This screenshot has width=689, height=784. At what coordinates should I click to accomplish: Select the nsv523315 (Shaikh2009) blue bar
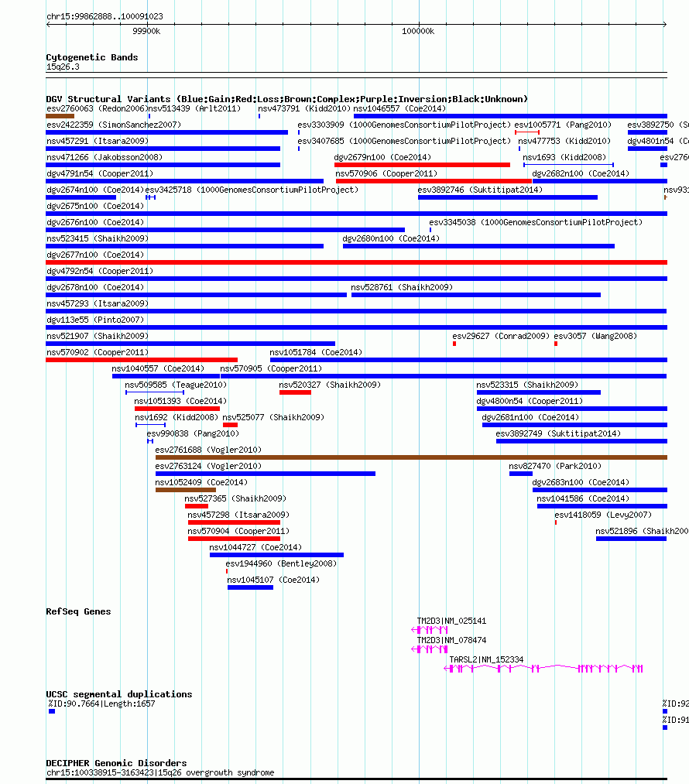[539, 392]
